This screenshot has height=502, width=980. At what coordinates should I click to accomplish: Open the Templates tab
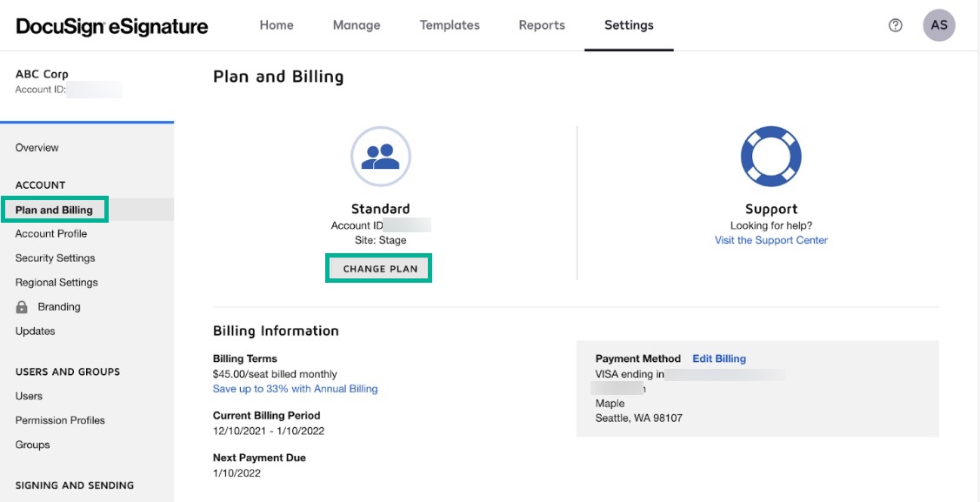coord(449,25)
